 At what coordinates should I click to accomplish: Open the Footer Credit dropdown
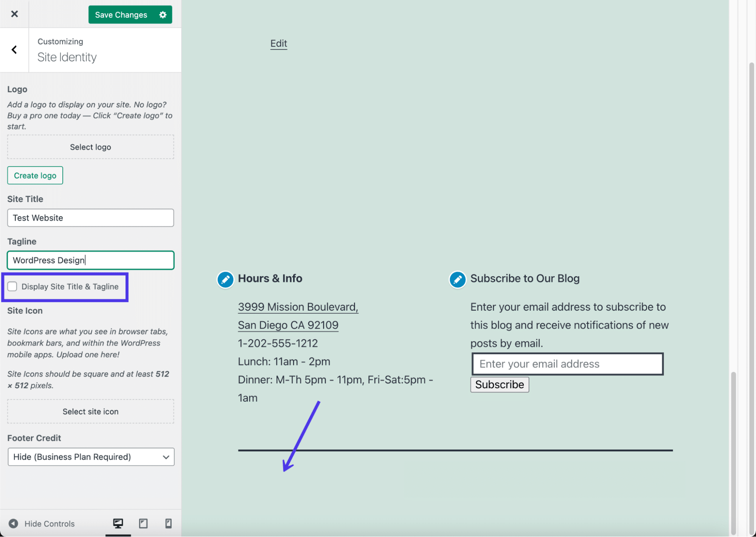point(91,457)
